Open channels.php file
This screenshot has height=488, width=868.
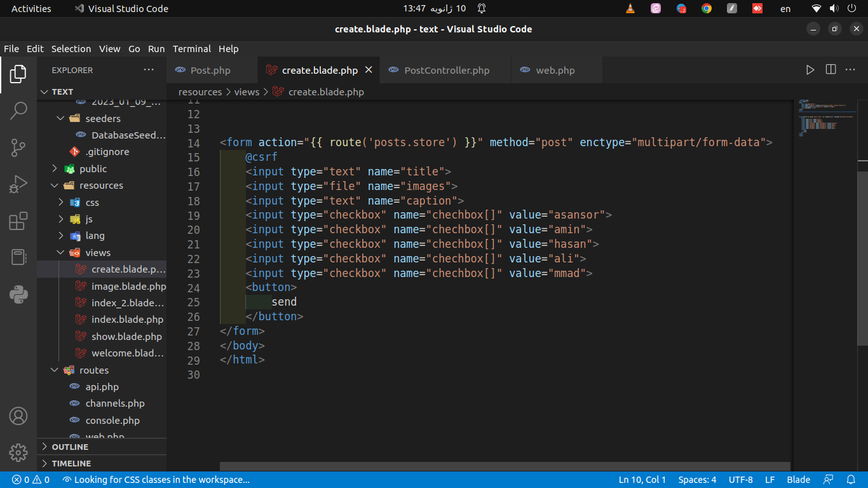pos(102,403)
